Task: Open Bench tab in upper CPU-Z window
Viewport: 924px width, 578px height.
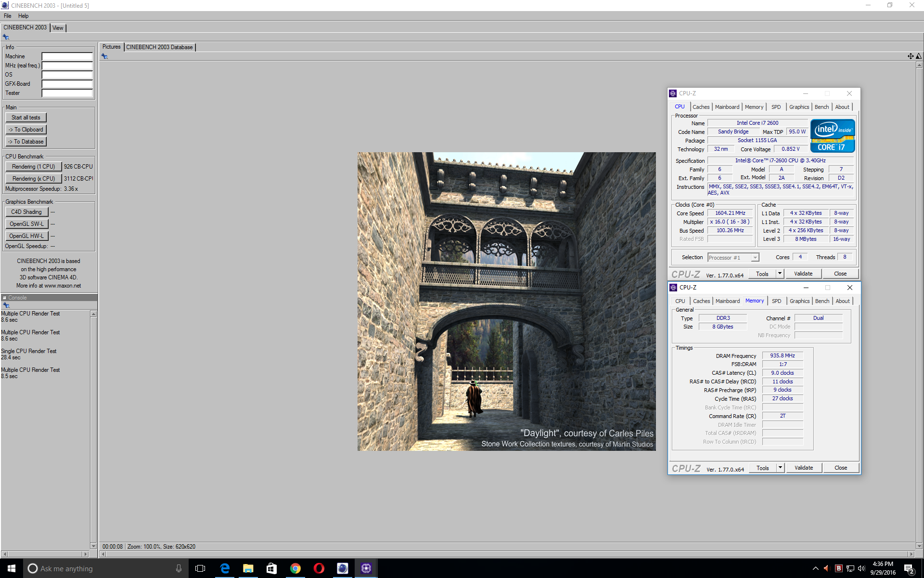Action: [x=821, y=107]
